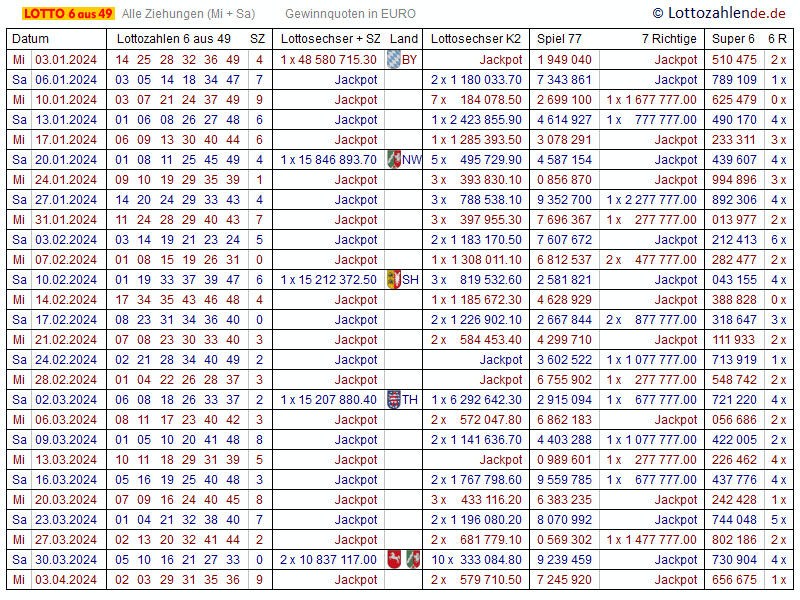Click the LOTTO 6 aus 49 logo
Viewport: 800px width, 600px height.
click(61, 13)
